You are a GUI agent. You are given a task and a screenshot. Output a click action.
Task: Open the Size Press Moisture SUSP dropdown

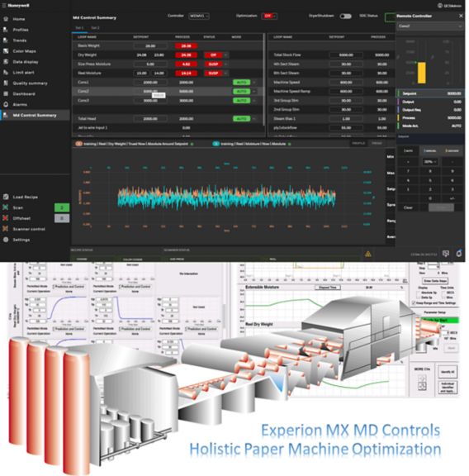225,64
